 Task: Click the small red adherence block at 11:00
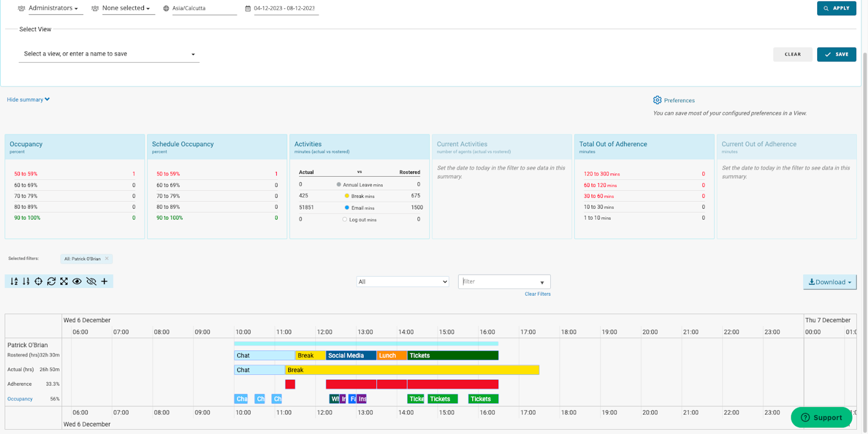click(290, 384)
